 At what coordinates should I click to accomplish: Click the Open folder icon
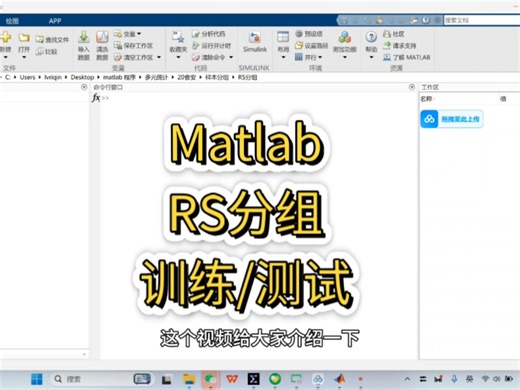pos(24,37)
